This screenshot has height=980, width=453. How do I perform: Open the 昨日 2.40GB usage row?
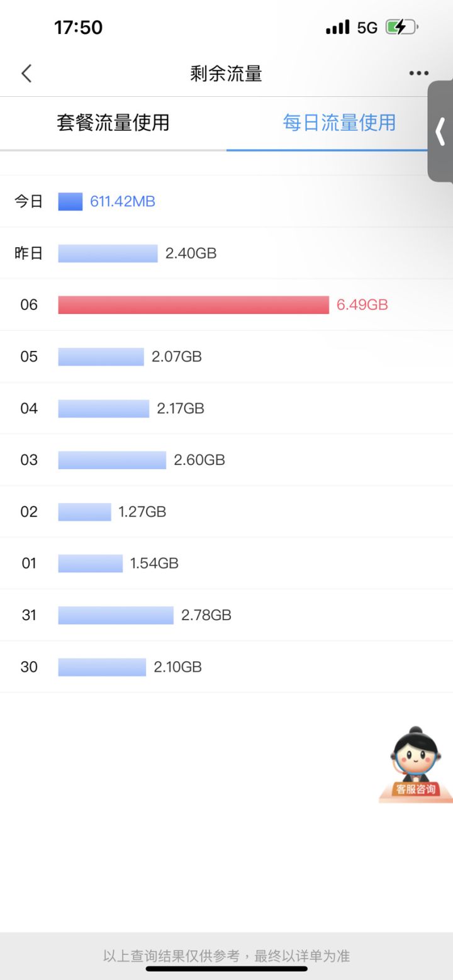(226, 253)
